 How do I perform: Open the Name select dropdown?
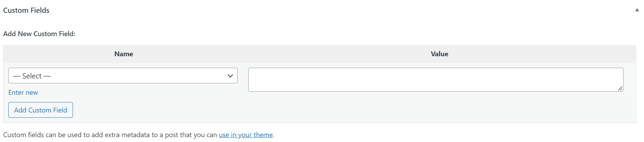pos(123,76)
